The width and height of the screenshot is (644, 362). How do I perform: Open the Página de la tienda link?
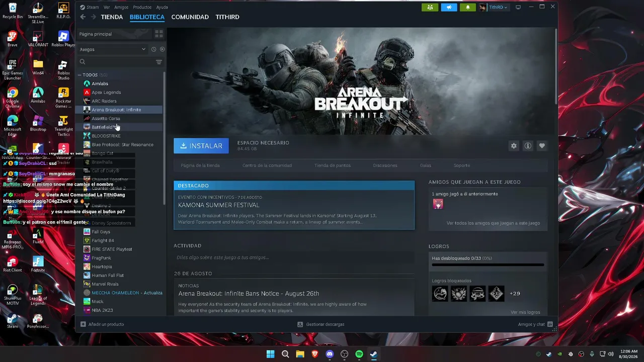(200, 165)
